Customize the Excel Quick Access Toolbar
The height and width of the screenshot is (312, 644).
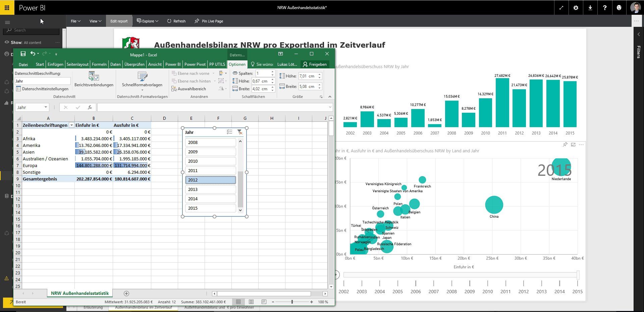point(56,54)
